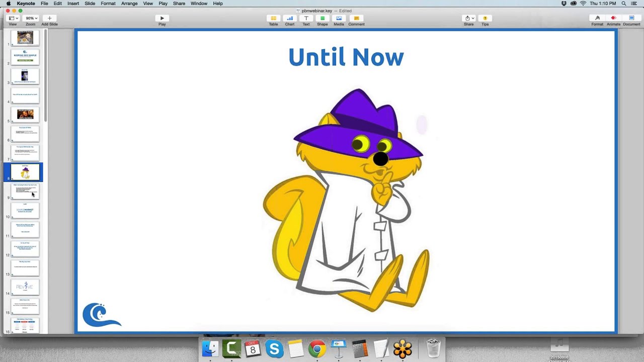Open Skype from the Dock
This screenshot has width=644, height=362.
(274, 348)
